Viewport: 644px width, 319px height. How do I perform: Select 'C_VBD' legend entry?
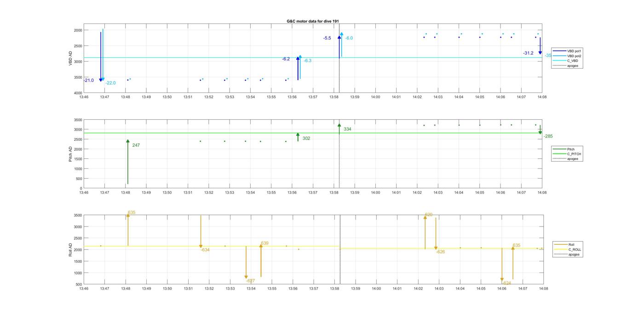point(572,61)
